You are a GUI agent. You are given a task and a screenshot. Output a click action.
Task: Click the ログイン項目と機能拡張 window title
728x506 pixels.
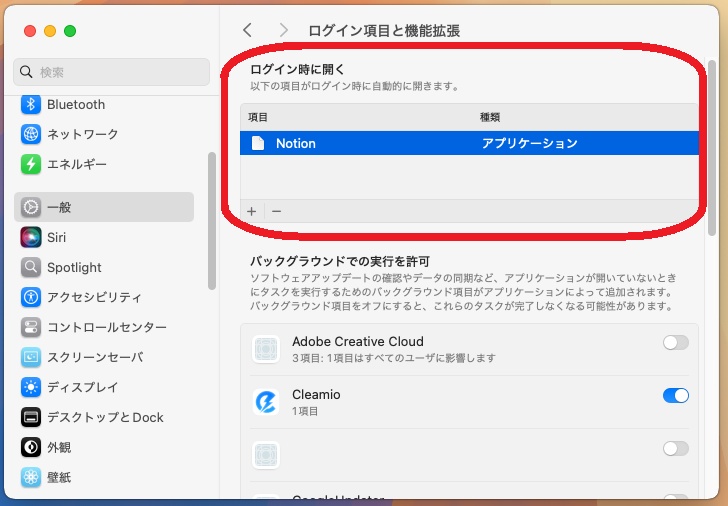coord(384,31)
